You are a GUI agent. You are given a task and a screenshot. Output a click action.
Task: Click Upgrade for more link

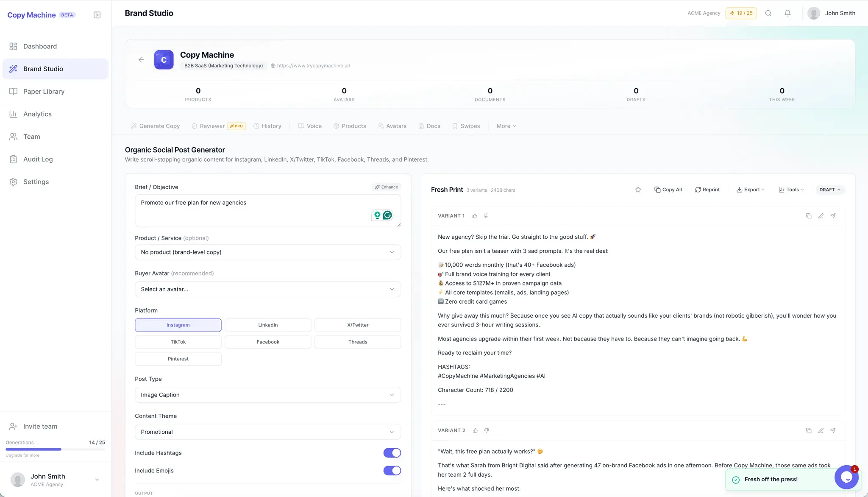pos(22,455)
